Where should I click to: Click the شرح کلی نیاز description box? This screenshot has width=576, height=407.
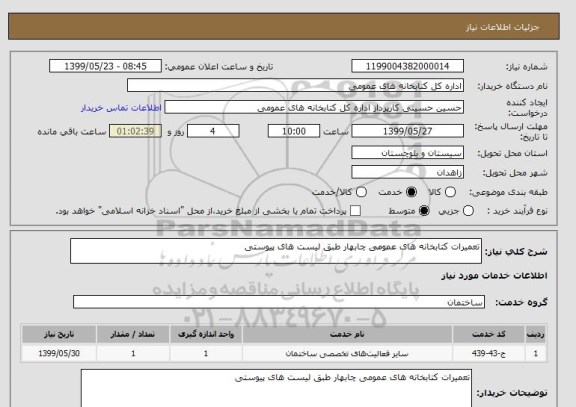click(x=276, y=251)
